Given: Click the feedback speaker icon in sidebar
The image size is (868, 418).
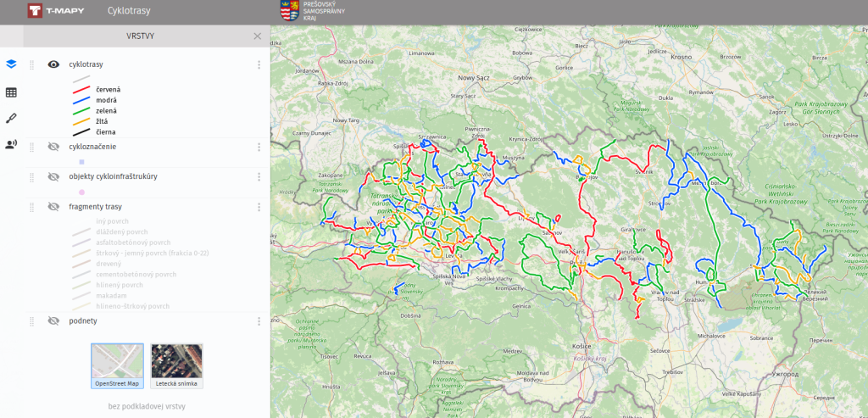Looking at the screenshot, I should coord(11,144).
